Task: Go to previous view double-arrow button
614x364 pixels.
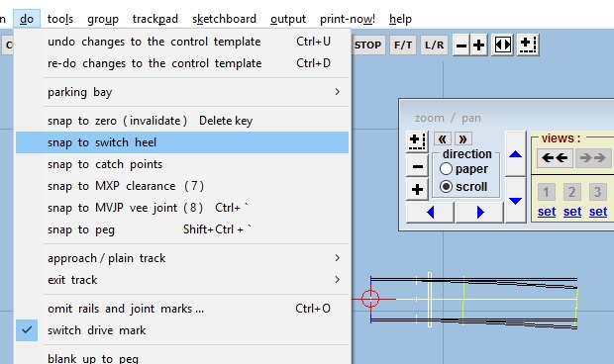Action: point(555,158)
